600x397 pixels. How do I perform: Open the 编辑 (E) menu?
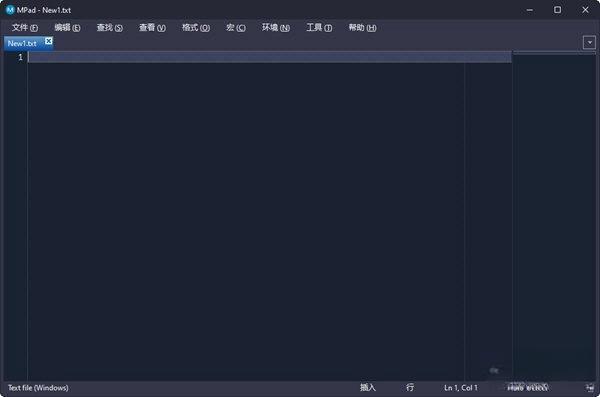click(67, 28)
